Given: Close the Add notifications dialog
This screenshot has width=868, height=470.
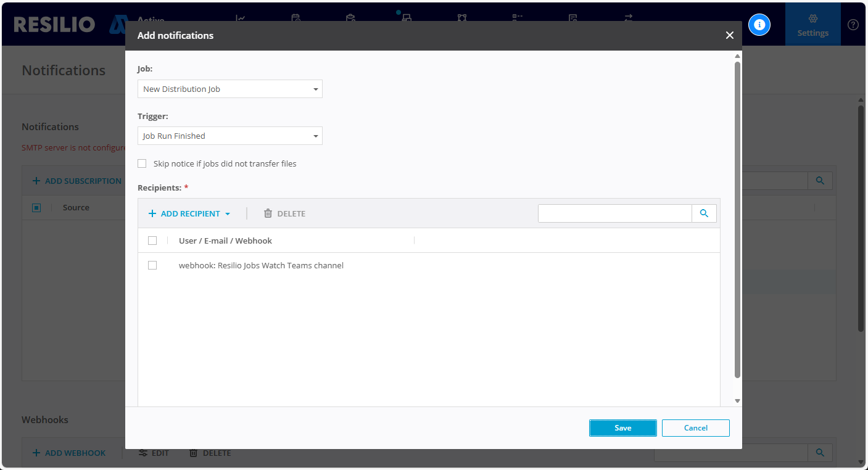Looking at the screenshot, I should tap(729, 36).
